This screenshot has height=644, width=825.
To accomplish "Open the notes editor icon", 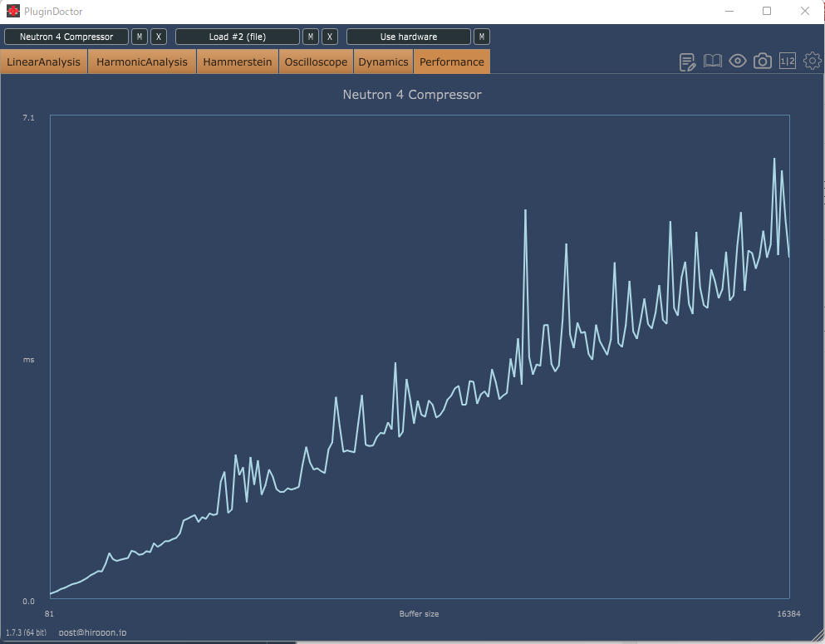I will [687, 62].
